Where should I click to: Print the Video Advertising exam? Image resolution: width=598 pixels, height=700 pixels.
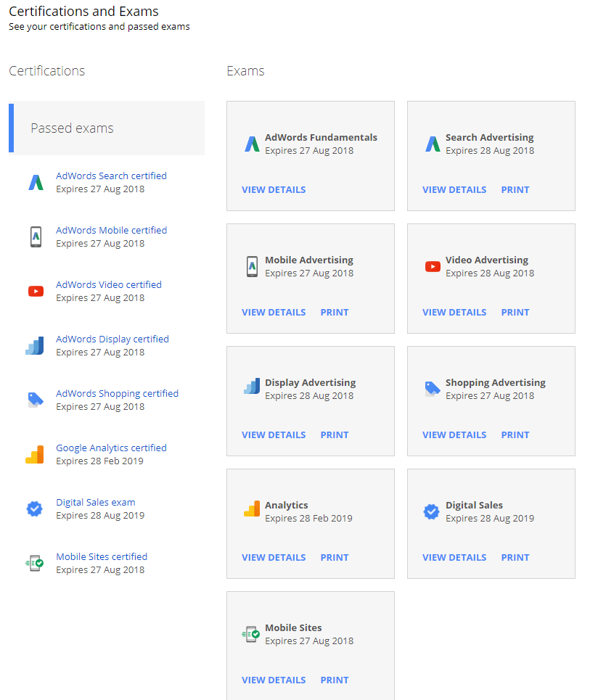[x=515, y=313]
